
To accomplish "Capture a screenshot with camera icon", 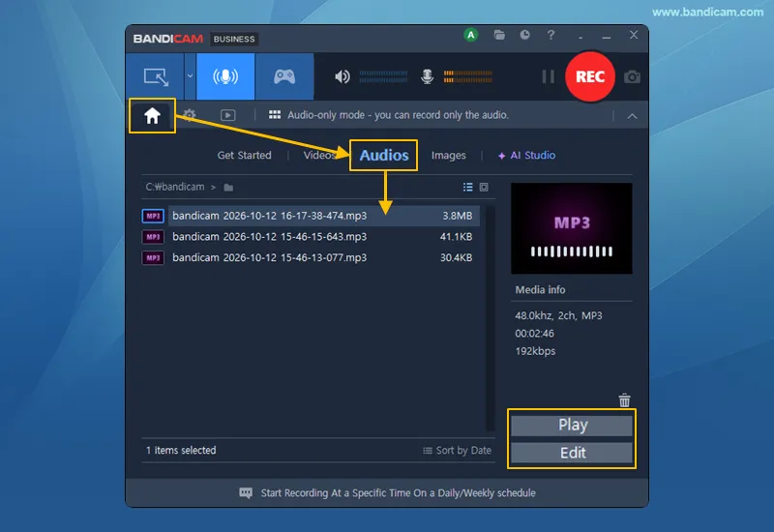I will pyautogui.click(x=632, y=77).
